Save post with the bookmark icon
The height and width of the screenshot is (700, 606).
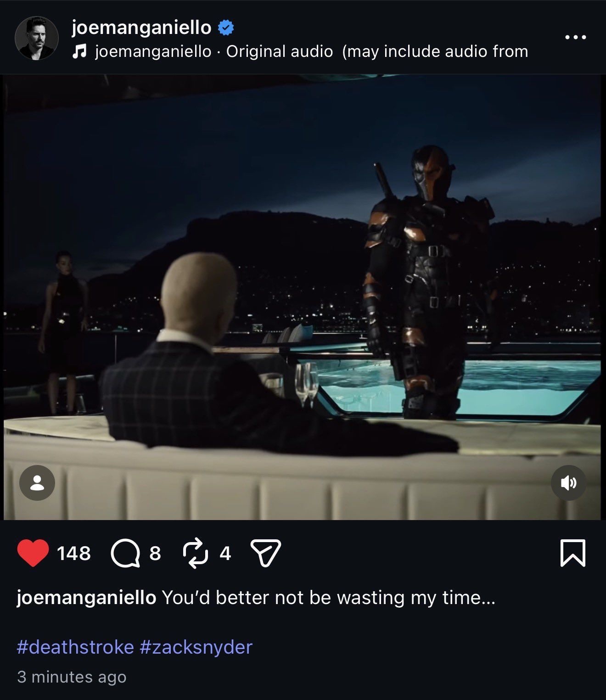click(x=573, y=553)
